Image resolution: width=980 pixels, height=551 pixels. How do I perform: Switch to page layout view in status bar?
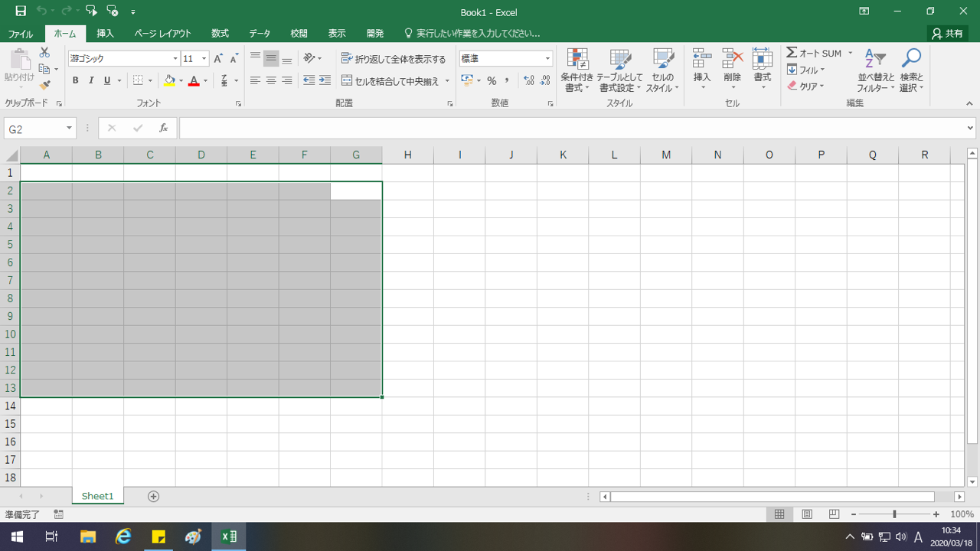pos(807,514)
